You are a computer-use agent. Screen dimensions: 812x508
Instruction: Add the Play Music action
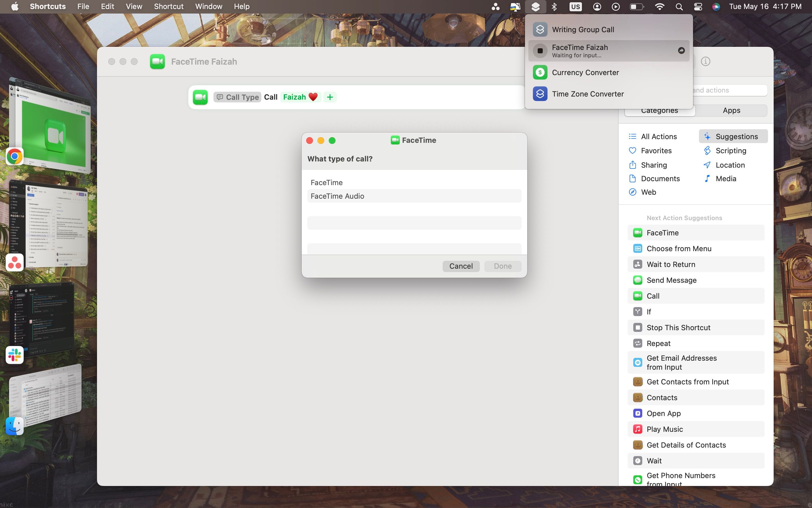pyautogui.click(x=696, y=429)
